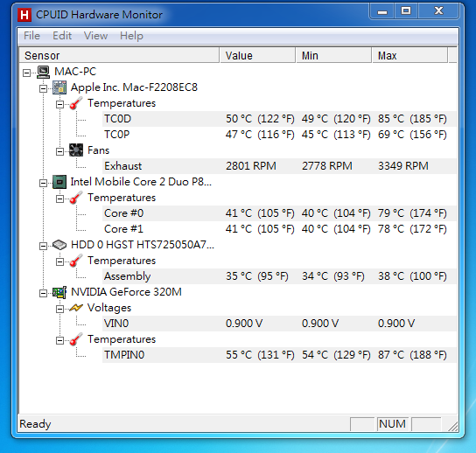Minimize the Hardware Monitor window
Image resolution: width=476 pixels, height=453 pixels.
point(382,12)
